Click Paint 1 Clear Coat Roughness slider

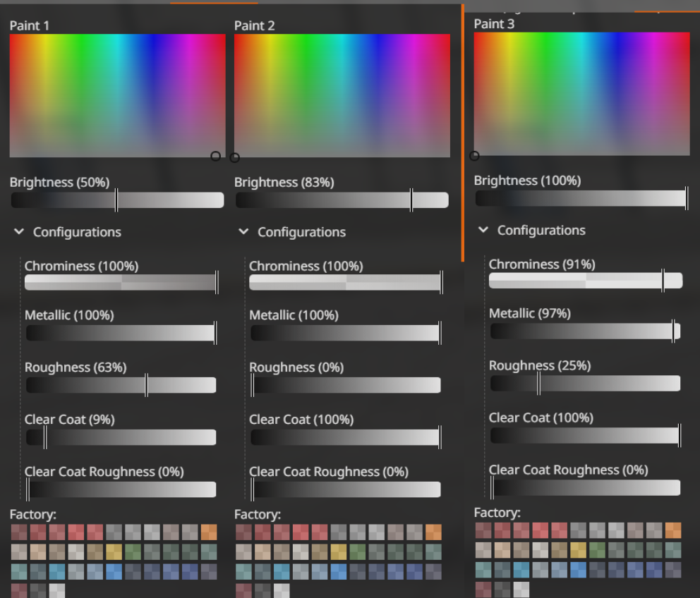click(x=121, y=489)
